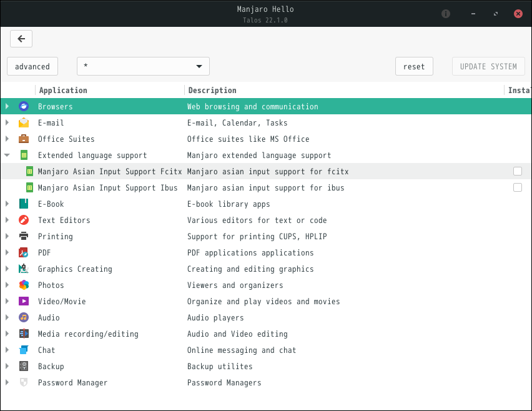Select 'Manjaro asian input support for ibus' text
532x411 pixels.
coord(265,188)
